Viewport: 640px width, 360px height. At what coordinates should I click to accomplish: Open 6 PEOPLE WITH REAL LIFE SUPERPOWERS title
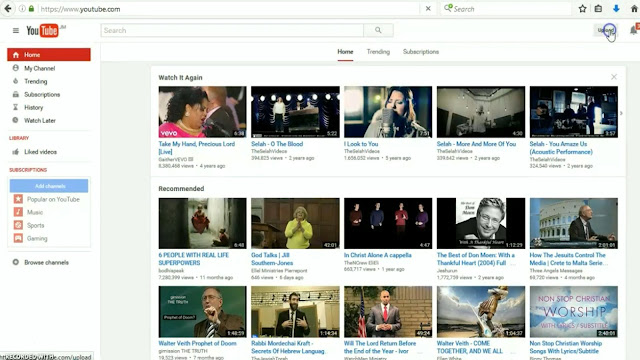(193, 259)
